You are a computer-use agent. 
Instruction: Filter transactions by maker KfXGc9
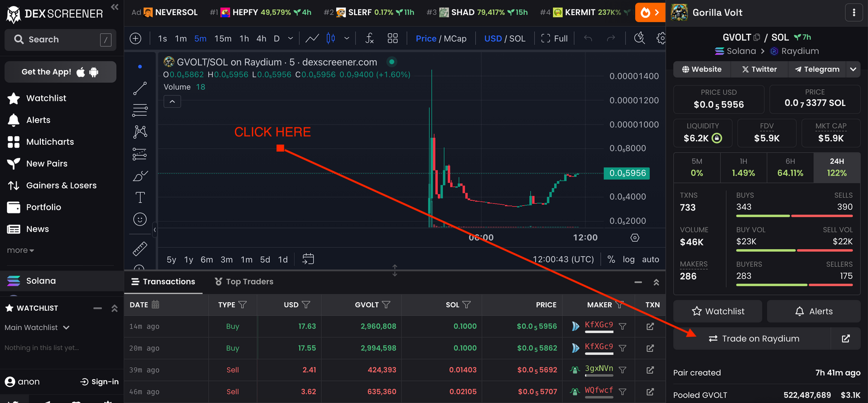pos(623,326)
